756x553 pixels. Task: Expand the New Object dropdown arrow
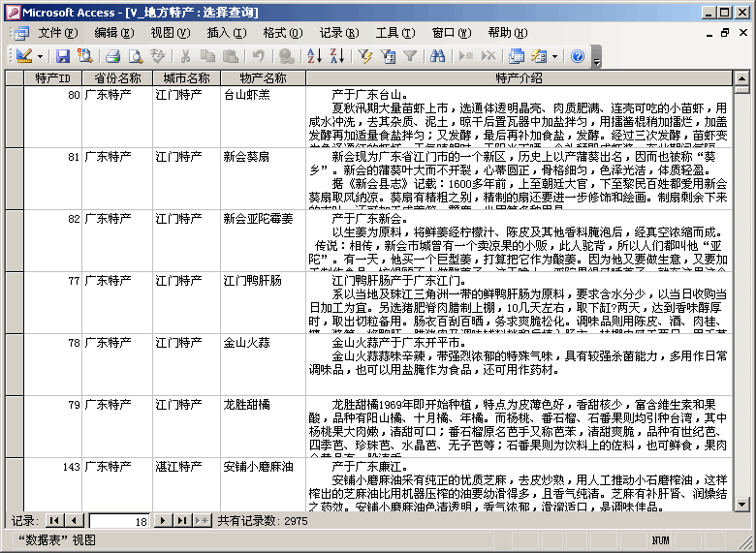(x=555, y=56)
